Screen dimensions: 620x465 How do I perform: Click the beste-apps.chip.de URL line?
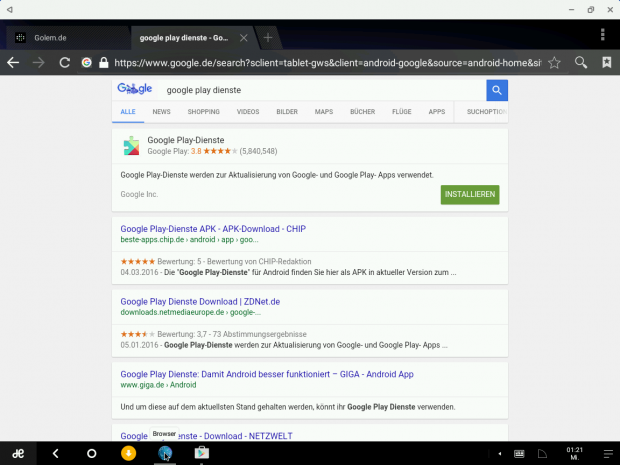[189, 240]
